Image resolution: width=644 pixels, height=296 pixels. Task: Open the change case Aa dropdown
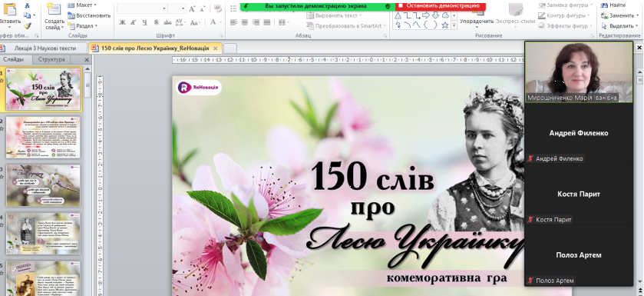pyautogui.click(x=196, y=22)
